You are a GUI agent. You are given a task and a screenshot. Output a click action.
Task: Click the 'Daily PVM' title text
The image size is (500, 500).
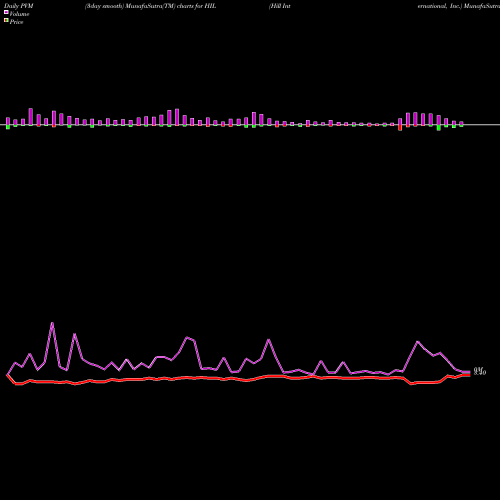19,6
